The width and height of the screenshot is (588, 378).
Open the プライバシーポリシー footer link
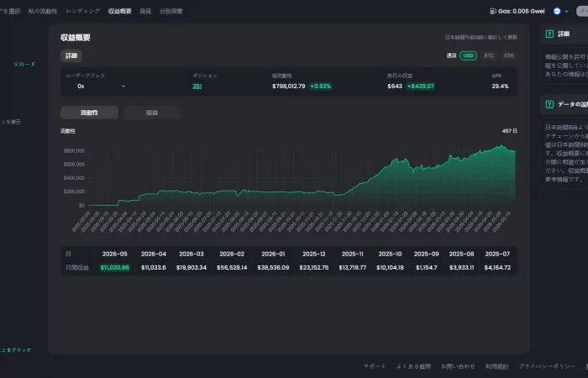pos(547,366)
